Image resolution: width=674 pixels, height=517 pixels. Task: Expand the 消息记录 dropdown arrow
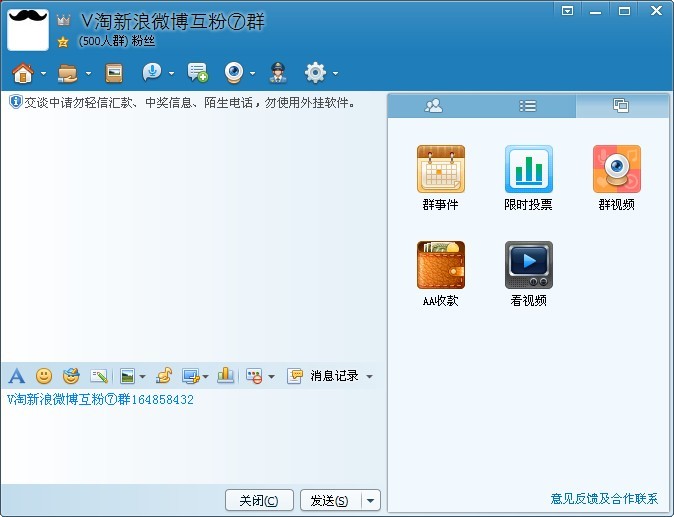pos(369,377)
